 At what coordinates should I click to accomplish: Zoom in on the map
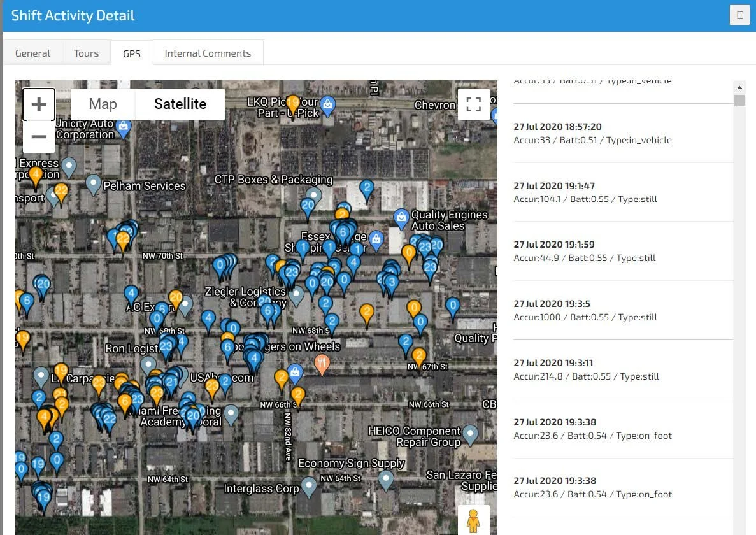tap(39, 104)
